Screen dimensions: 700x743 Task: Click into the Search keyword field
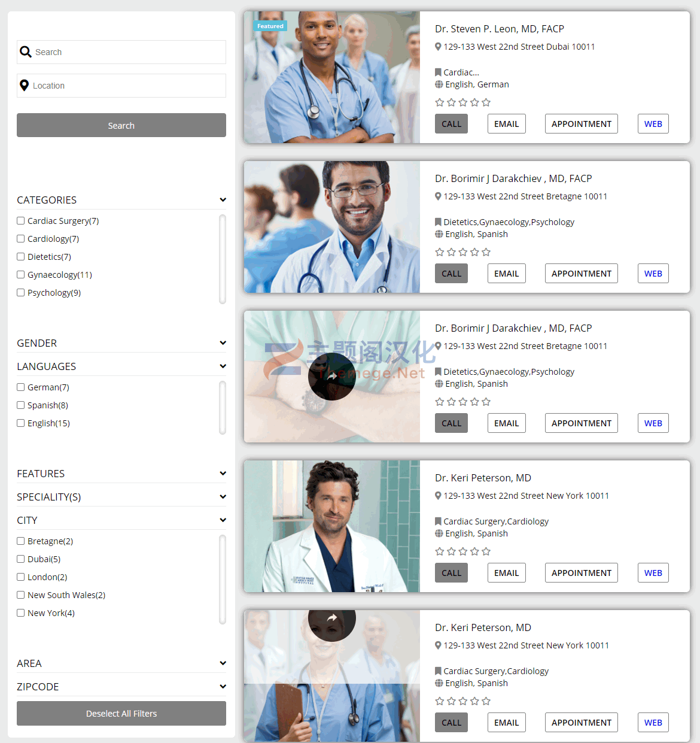[x=121, y=52]
